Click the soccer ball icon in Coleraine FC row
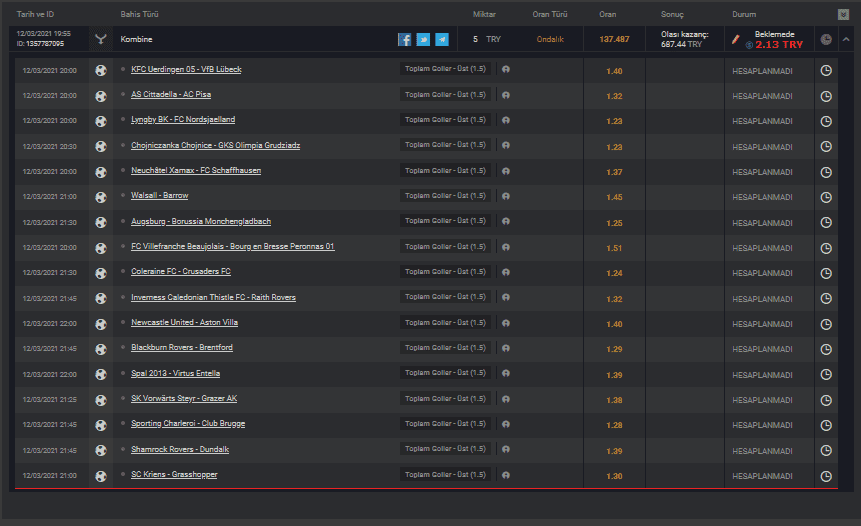The height and width of the screenshot is (526, 861). pyautogui.click(x=100, y=273)
